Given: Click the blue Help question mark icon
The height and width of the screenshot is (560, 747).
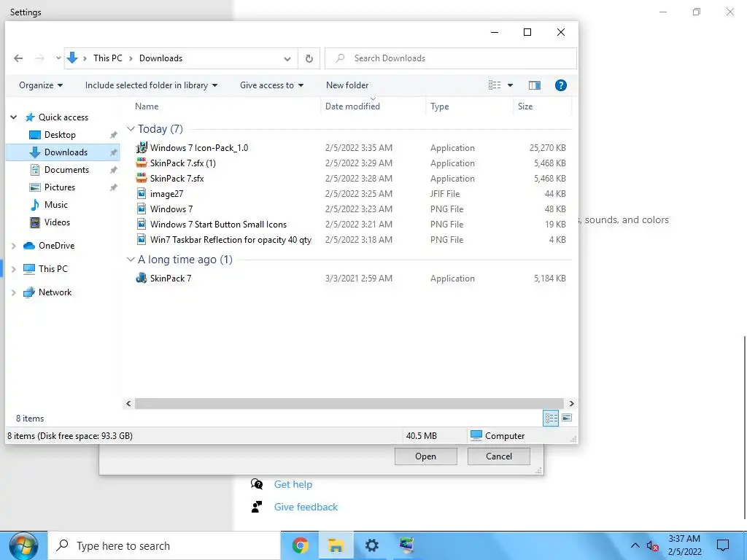Looking at the screenshot, I should pyautogui.click(x=561, y=85).
